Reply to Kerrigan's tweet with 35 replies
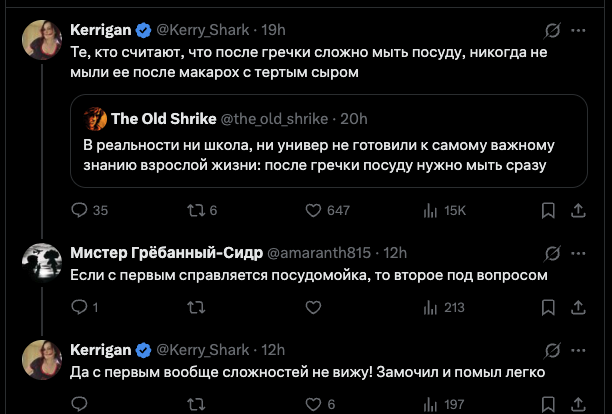 tap(81, 211)
